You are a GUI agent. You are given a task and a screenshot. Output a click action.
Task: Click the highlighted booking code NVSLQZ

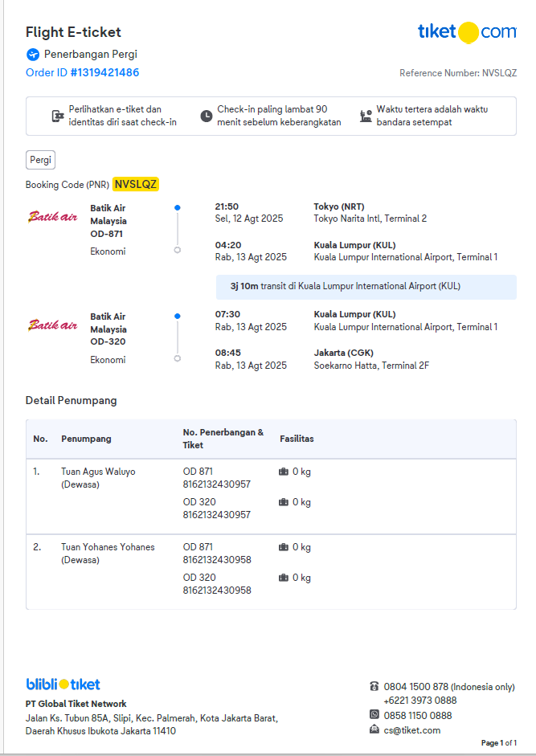(x=136, y=184)
